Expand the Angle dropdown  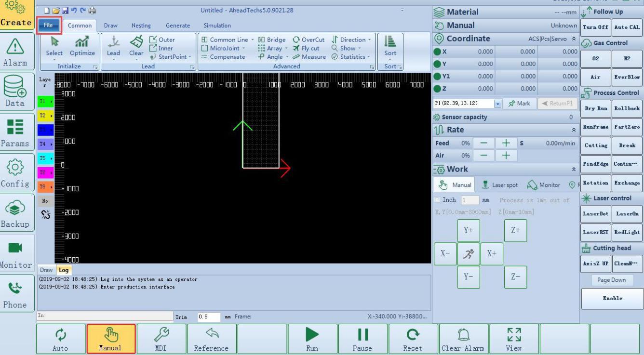point(287,57)
